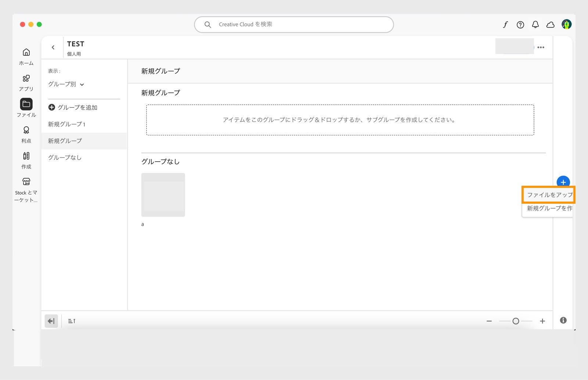Click the blue plus add button
This screenshot has height=380, width=588.
point(563,182)
